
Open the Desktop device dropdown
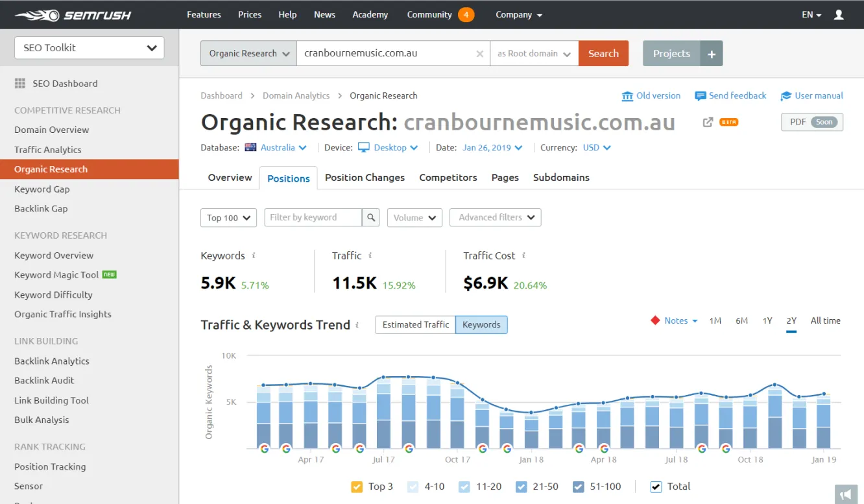(396, 148)
